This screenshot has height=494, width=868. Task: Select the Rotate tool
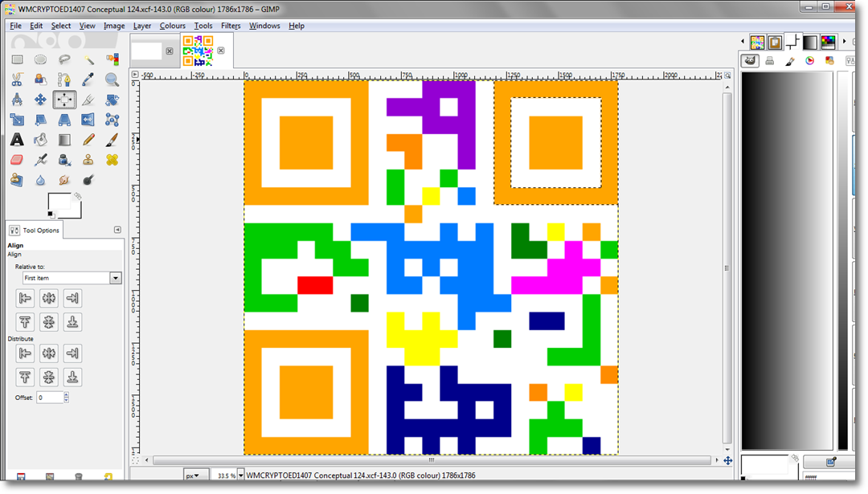pos(112,100)
